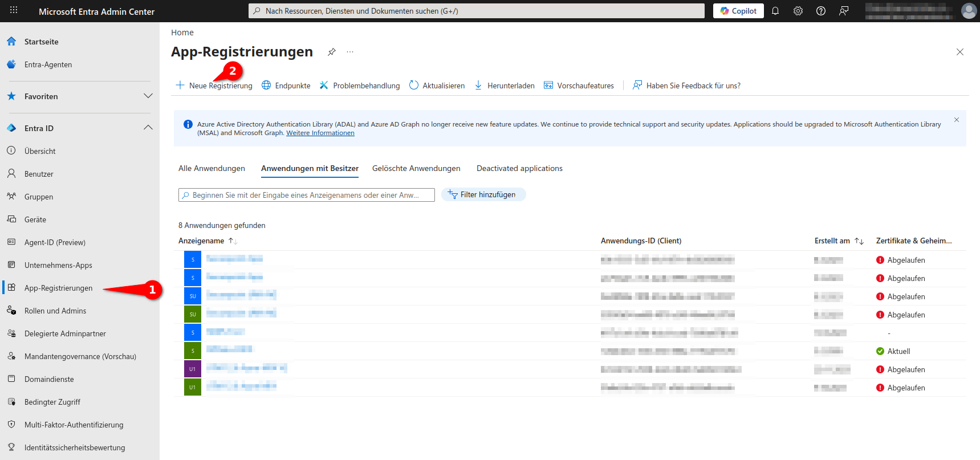Open the app launcher waffle icon
This screenshot has width=980, height=460.
[x=14, y=10]
